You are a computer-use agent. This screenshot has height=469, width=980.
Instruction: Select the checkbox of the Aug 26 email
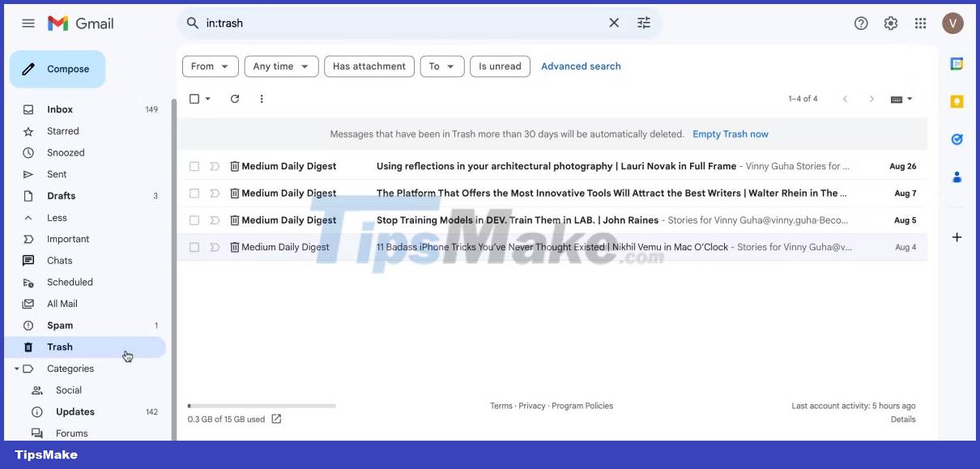[x=194, y=166]
